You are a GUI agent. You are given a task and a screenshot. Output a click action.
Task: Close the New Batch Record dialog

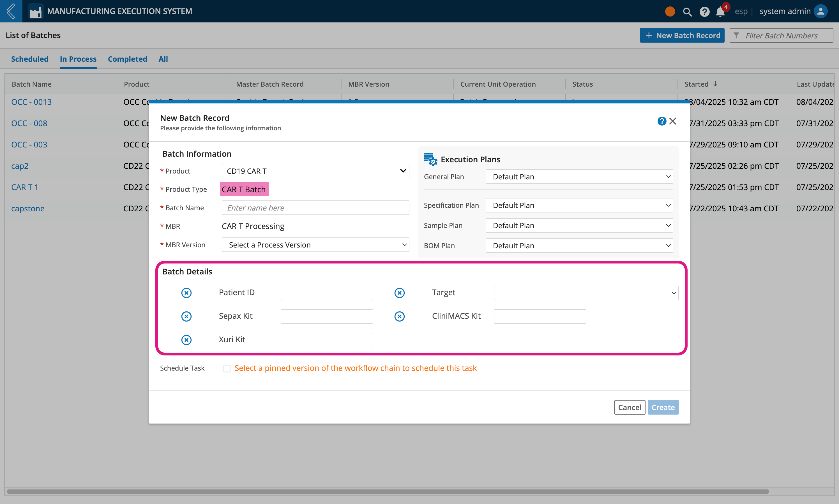coord(673,121)
